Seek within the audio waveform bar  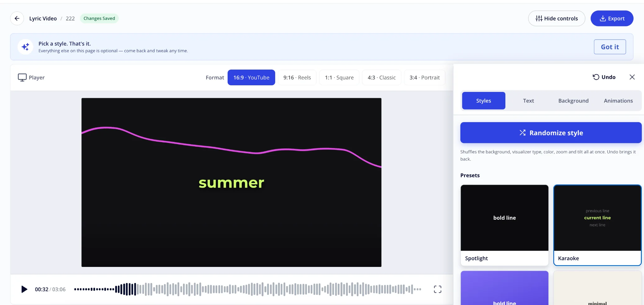[x=247, y=289]
